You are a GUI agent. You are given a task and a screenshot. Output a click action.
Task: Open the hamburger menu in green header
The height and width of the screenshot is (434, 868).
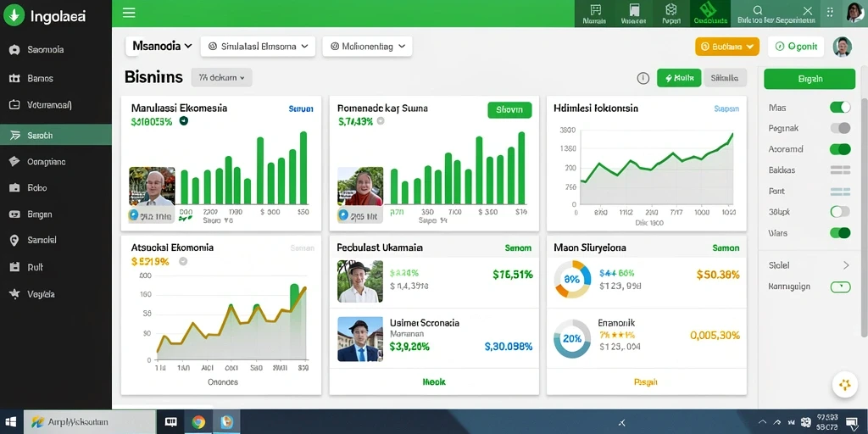click(129, 13)
